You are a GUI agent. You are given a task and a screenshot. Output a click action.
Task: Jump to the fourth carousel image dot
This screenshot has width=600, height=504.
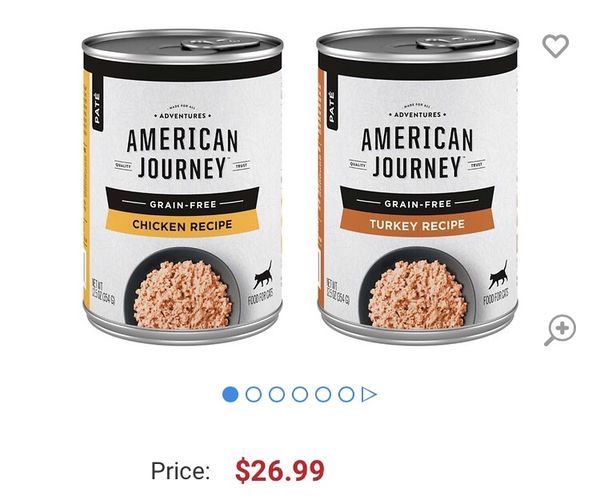300,394
